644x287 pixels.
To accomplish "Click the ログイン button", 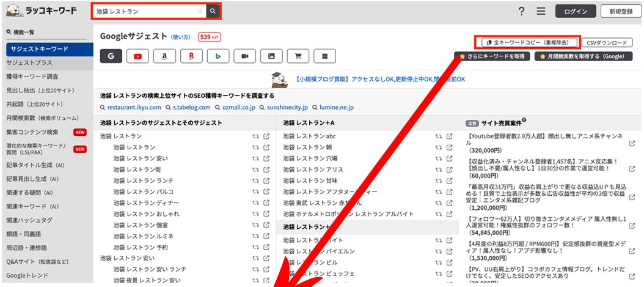I will click(x=576, y=12).
